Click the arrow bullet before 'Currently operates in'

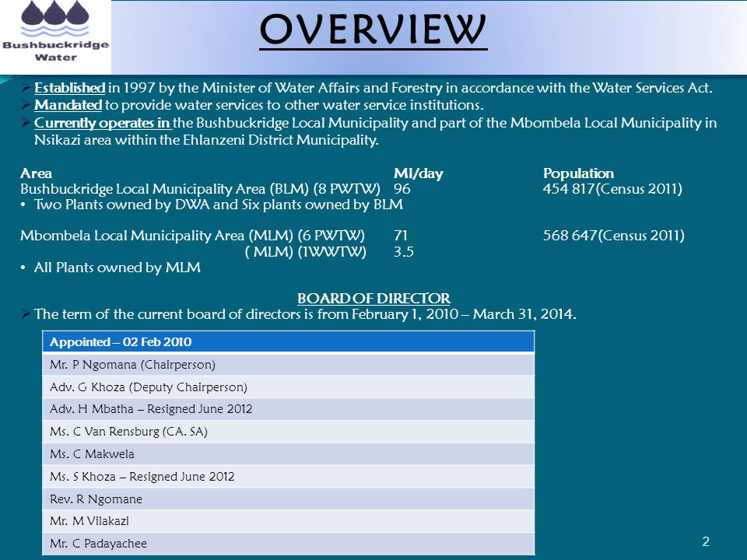(x=26, y=122)
